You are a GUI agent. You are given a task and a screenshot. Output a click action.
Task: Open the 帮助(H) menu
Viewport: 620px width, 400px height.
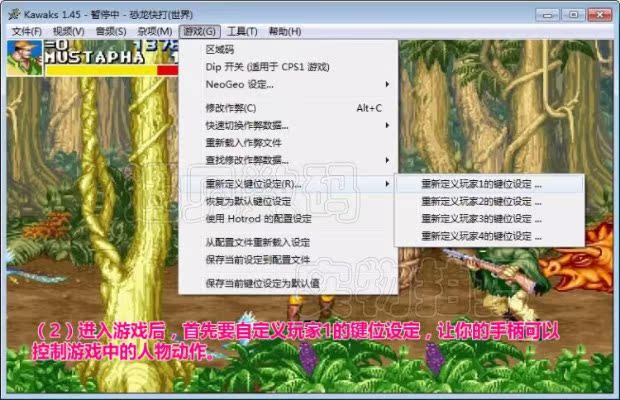tap(285, 32)
